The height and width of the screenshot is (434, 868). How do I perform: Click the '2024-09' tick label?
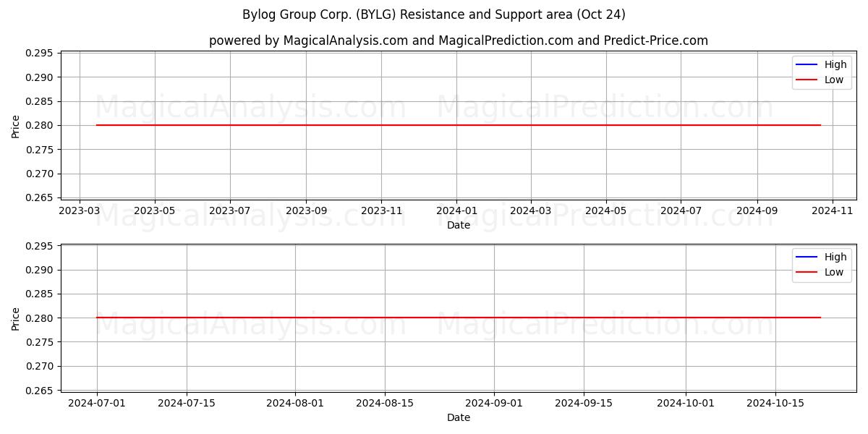pos(757,210)
